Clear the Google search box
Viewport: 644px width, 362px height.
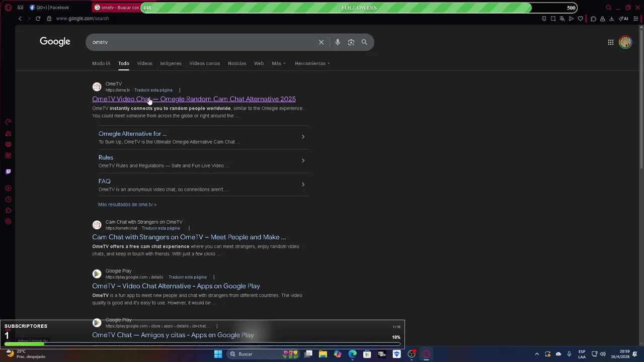click(321, 42)
